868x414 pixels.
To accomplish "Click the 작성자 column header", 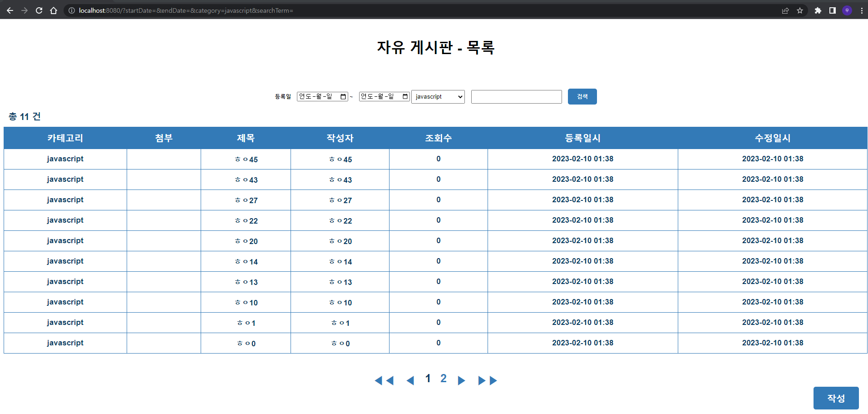I will (x=340, y=138).
